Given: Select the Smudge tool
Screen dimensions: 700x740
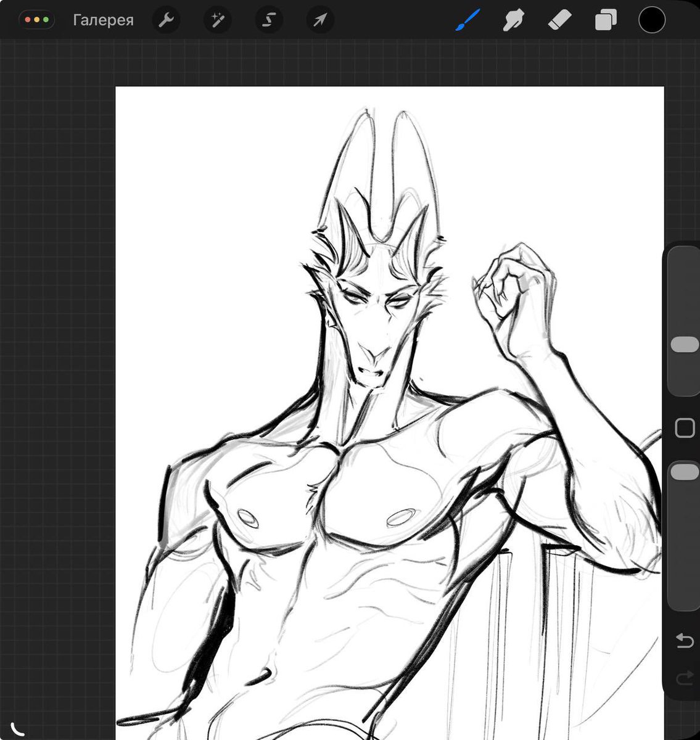Looking at the screenshot, I should point(513,20).
